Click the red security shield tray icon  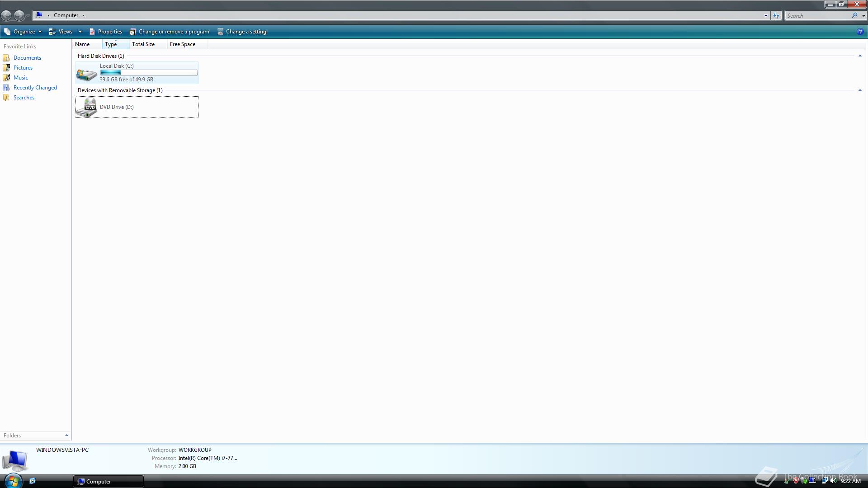[796, 481]
